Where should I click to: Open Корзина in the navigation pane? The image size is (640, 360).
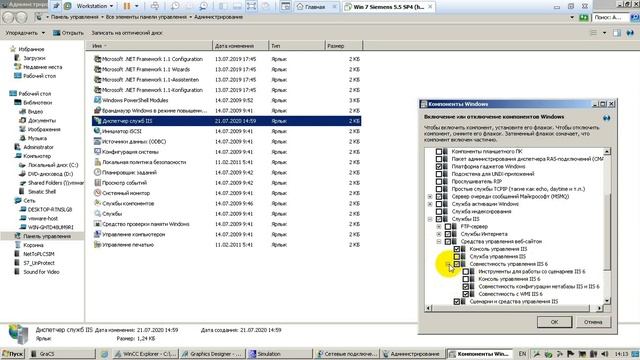tap(33, 245)
